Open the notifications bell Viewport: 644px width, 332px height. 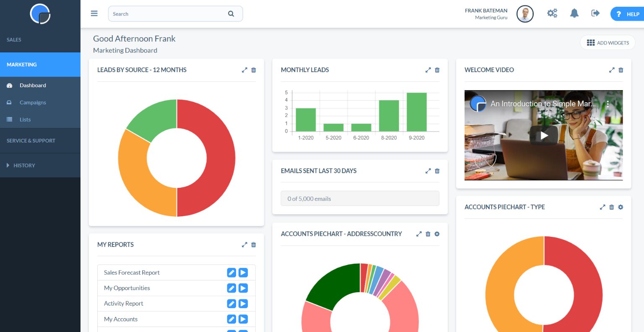click(574, 13)
